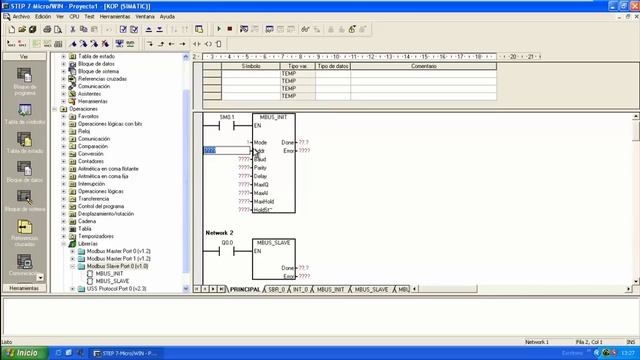Switch to the MBUS_INIT tab
This screenshot has height=360, width=640.
tap(331, 289)
